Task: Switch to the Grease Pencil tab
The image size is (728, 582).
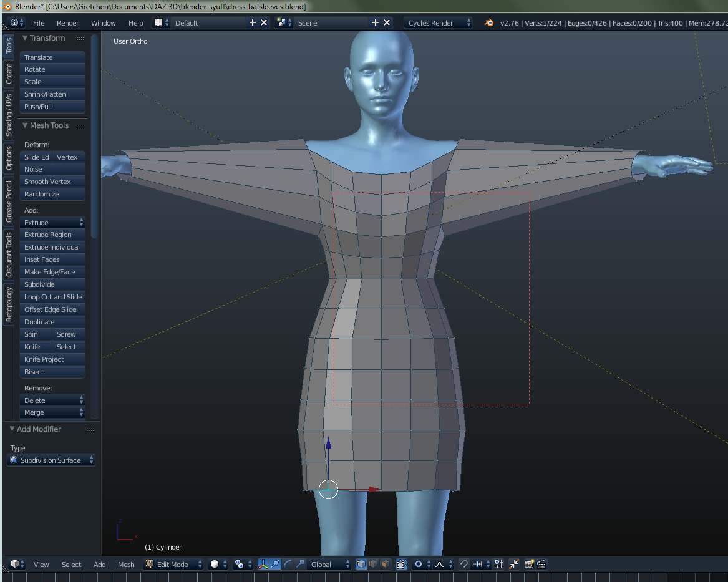Action: pyautogui.click(x=9, y=201)
